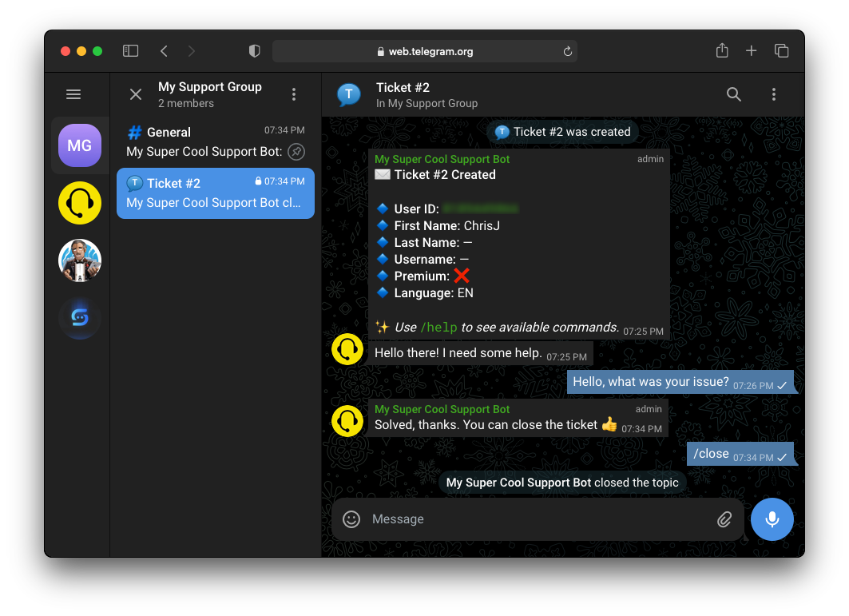The height and width of the screenshot is (616, 849).
Task: Select the Ticket #2 topic
Action: click(216, 193)
